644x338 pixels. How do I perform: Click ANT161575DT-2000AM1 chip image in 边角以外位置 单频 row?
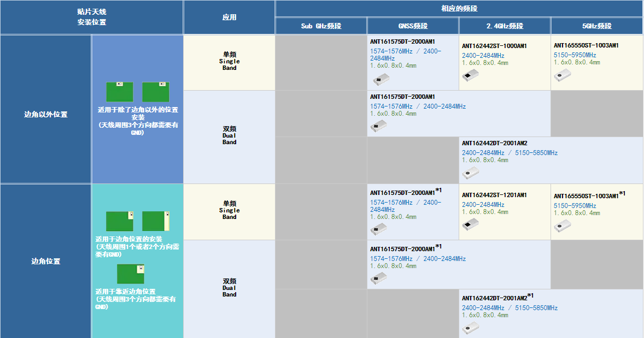tap(378, 80)
